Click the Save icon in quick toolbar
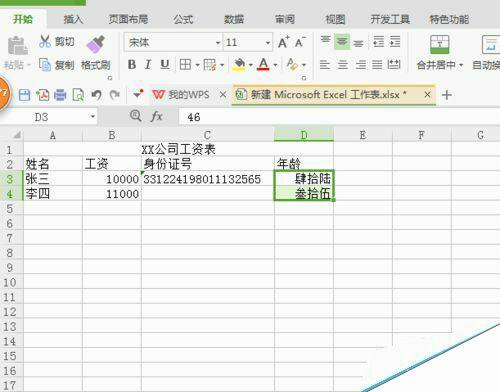Viewport: 500px width, 392px height. click(x=24, y=95)
